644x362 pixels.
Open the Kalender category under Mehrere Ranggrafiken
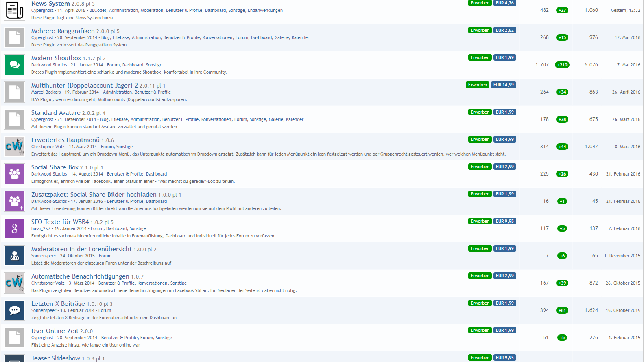point(300,38)
